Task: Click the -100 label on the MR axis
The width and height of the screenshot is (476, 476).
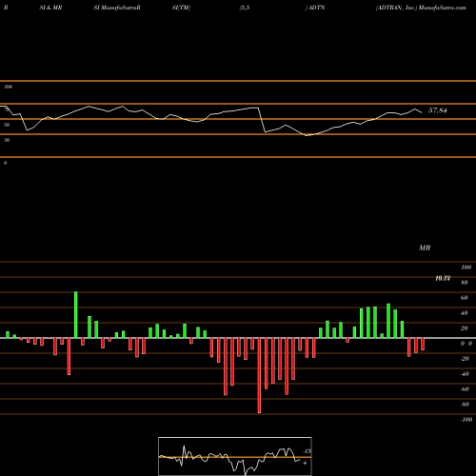Action: click(x=466, y=420)
